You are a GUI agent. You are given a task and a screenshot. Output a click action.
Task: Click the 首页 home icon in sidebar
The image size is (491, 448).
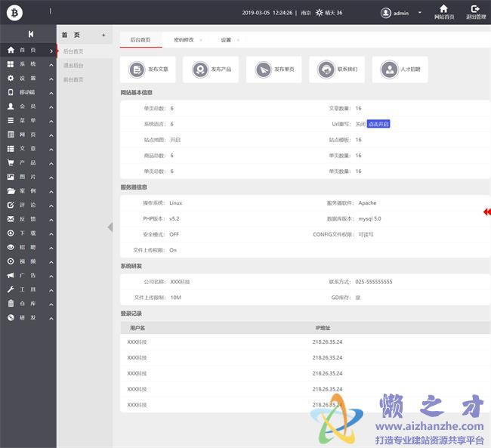(x=11, y=50)
